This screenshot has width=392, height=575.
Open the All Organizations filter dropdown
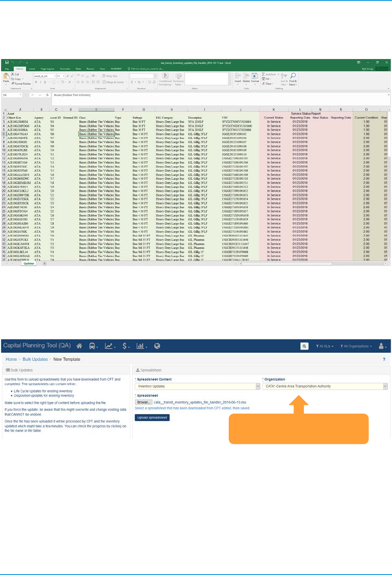point(356,346)
